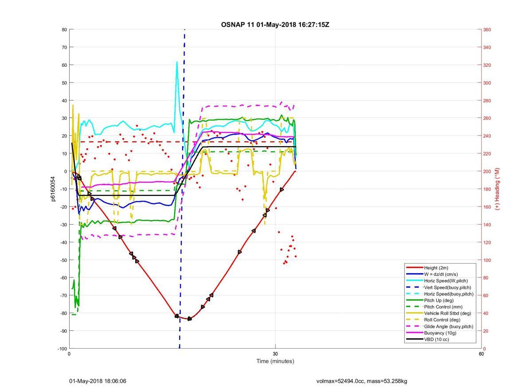Click left axis tick label "50"
Viewport: 532px width, 392px height.
[64, 83]
